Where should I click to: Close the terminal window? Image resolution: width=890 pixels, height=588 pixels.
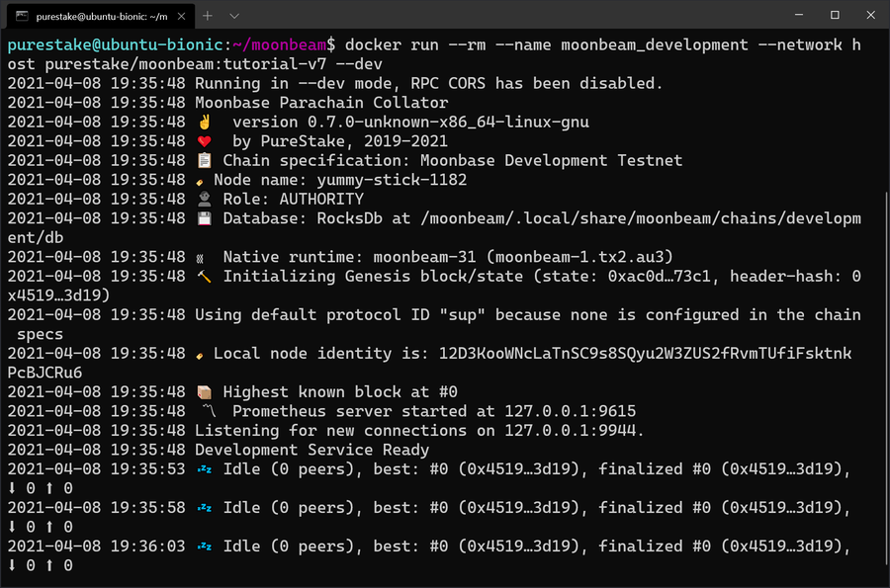tap(870, 15)
